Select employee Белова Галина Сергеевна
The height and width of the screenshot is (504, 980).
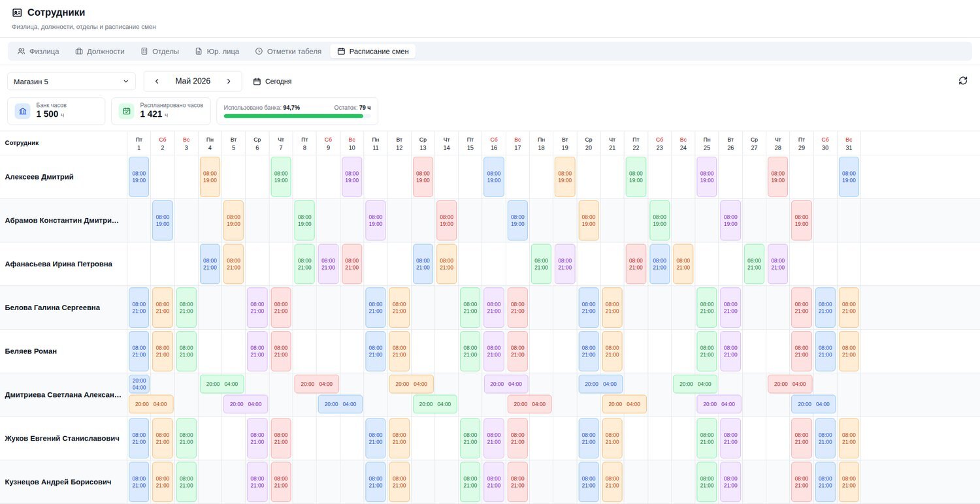(52, 307)
